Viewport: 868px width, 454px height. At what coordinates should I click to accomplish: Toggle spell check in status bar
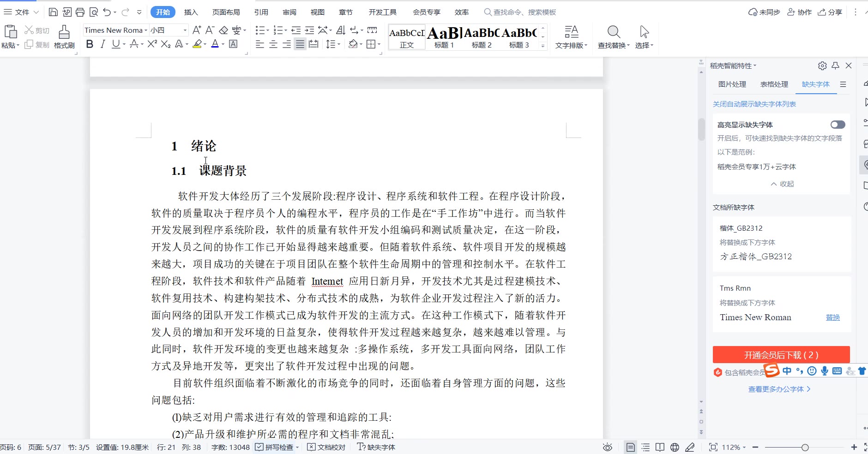[x=276, y=447]
